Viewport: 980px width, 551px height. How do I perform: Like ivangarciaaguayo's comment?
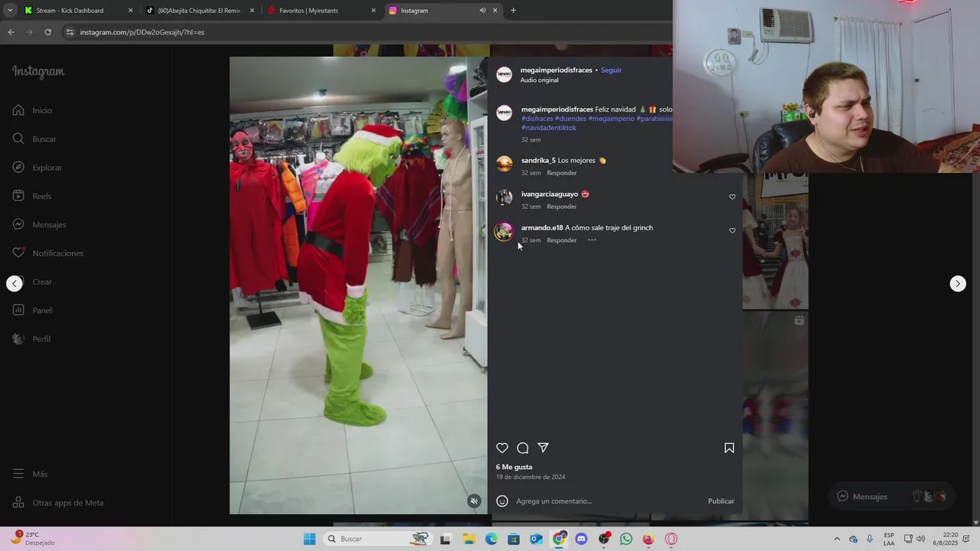point(732,197)
